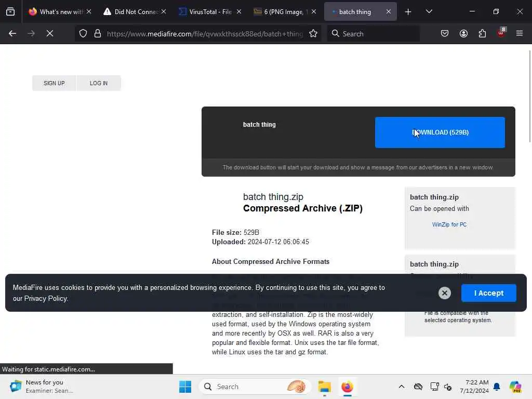Open the Privacy Policy link
Screen dimensions: 532x399
pyautogui.click(x=46, y=299)
